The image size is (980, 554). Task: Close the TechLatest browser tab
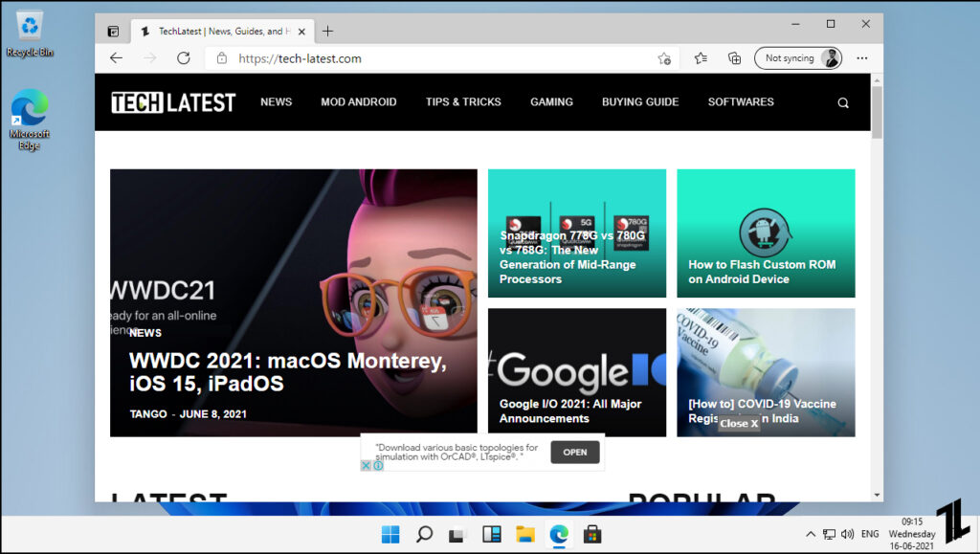pos(301,32)
